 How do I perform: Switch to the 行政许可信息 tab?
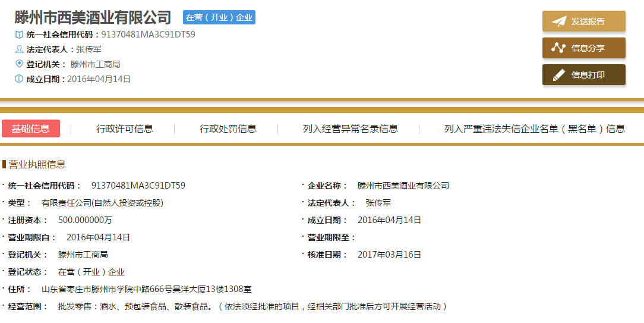(x=125, y=128)
